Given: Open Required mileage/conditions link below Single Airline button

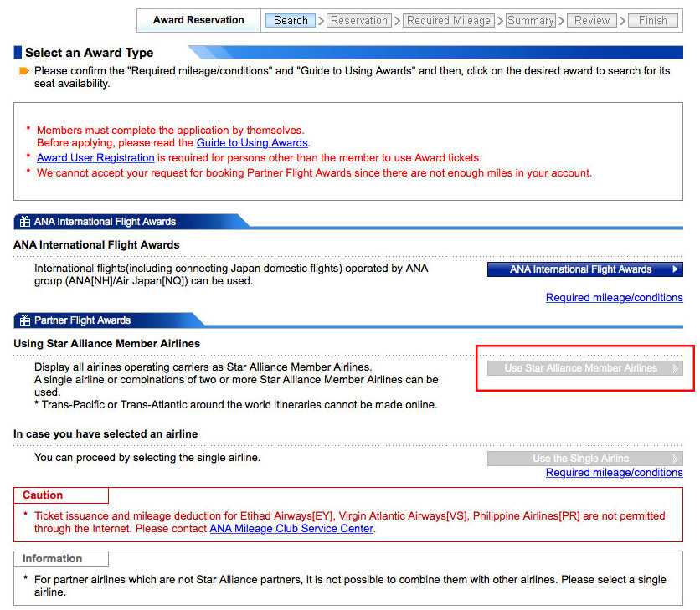Looking at the screenshot, I should 614,473.
